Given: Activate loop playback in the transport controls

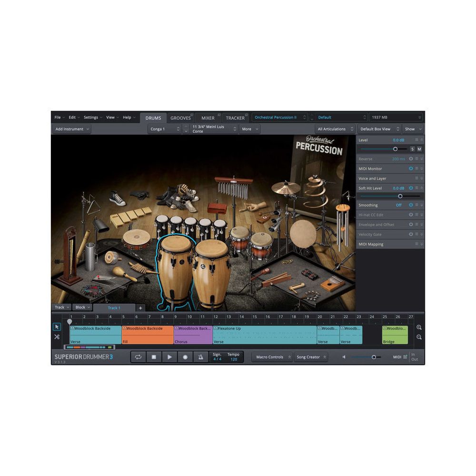Looking at the screenshot, I should point(138,357).
